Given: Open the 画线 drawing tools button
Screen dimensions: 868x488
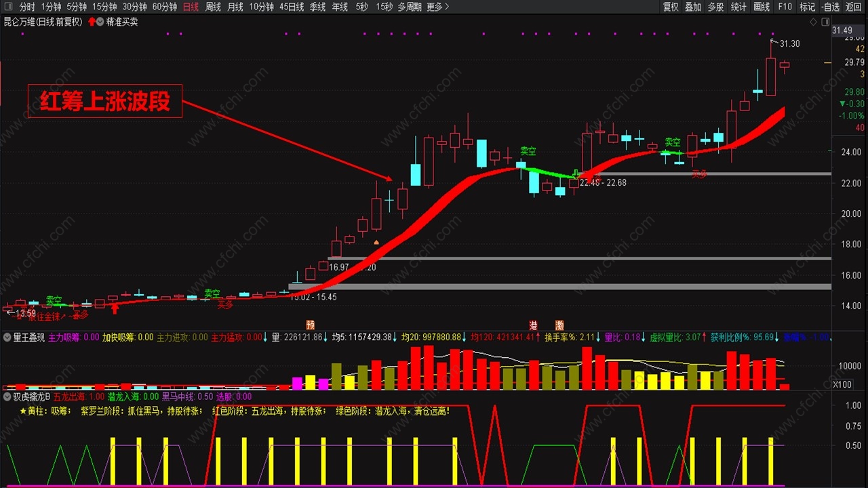Looking at the screenshot, I should coord(762,7).
